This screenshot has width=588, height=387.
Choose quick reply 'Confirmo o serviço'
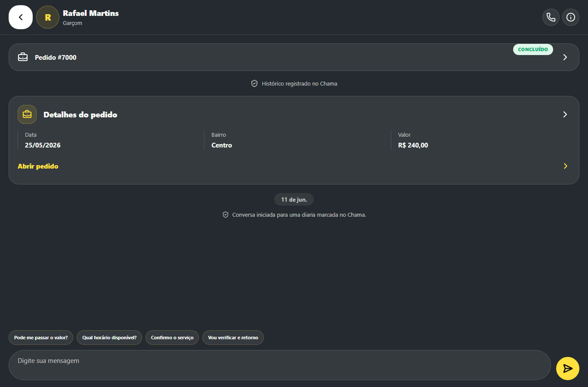(x=172, y=338)
